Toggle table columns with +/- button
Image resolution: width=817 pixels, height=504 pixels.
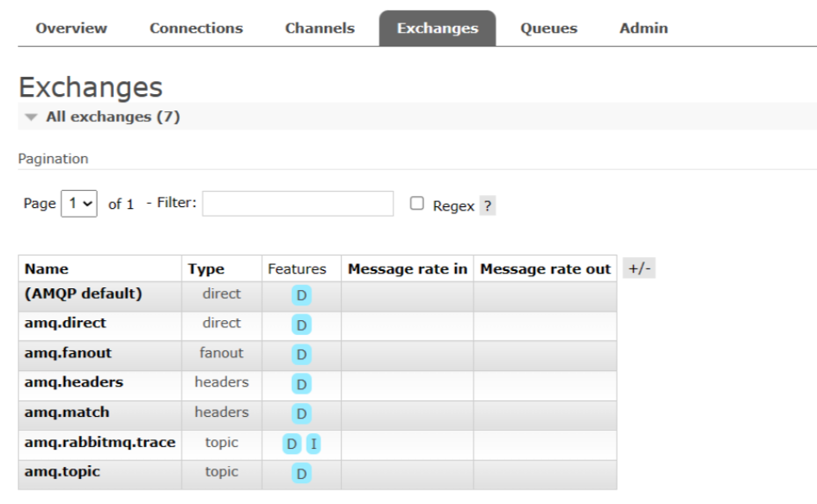tap(639, 268)
